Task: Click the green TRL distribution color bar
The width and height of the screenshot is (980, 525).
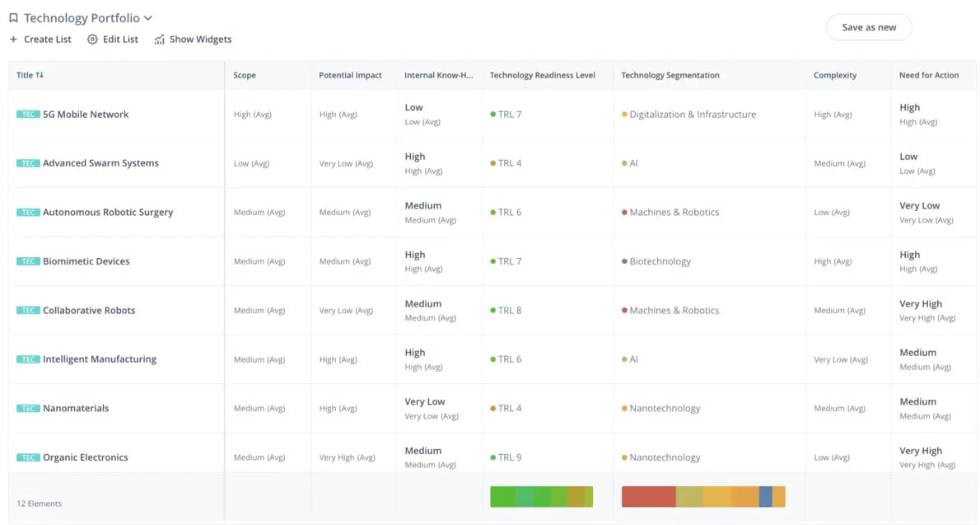Action: 541,496
